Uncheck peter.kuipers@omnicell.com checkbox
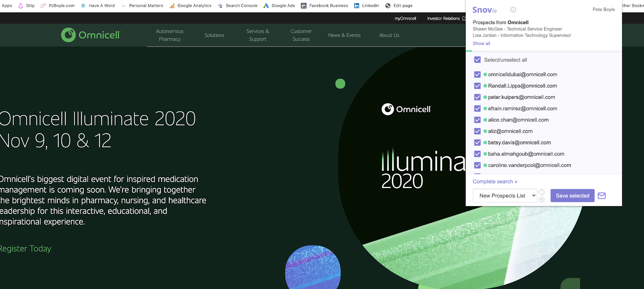Viewport: 644px width, 289px height. coord(477,97)
